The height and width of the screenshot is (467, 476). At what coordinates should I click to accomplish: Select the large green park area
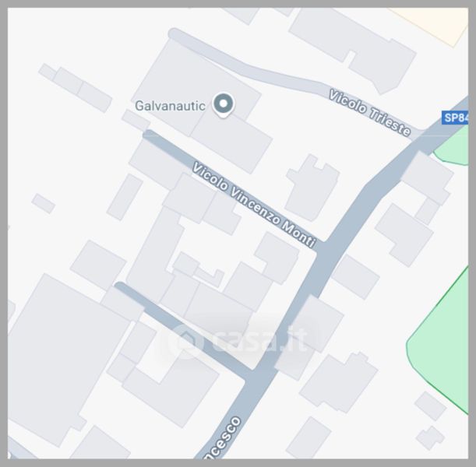coord(442,339)
